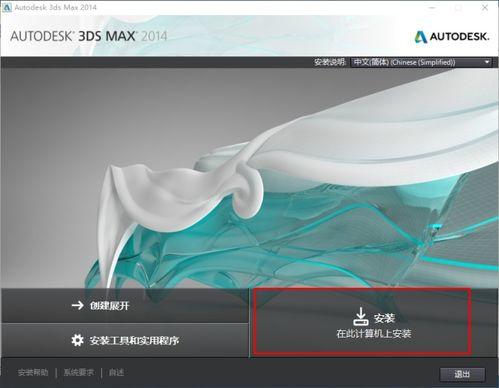Click the Autodesk 3ds Max title bar icon

click(x=7, y=7)
